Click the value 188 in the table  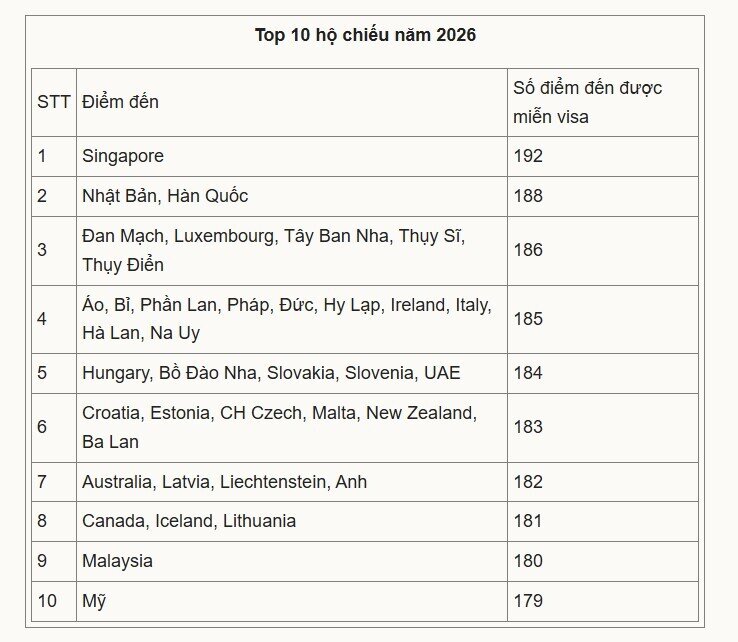coord(528,196)
